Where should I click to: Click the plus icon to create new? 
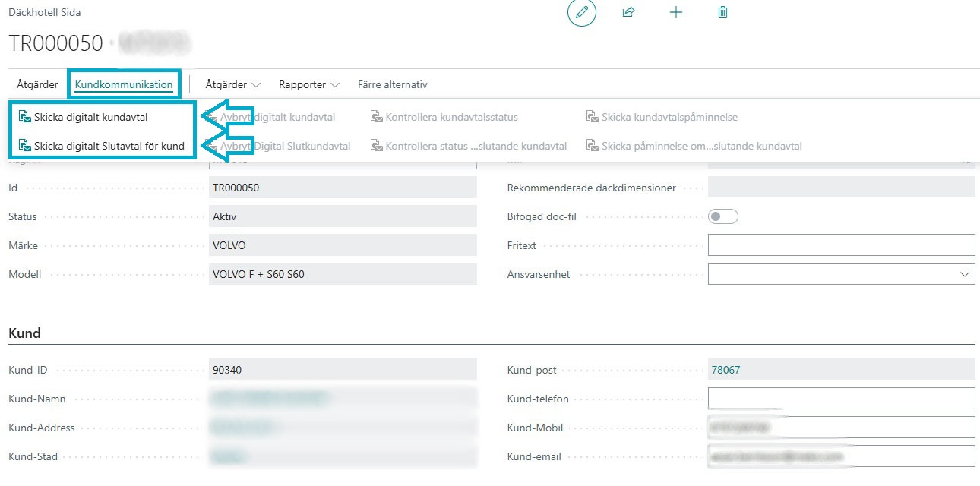[x=675, y=13]
